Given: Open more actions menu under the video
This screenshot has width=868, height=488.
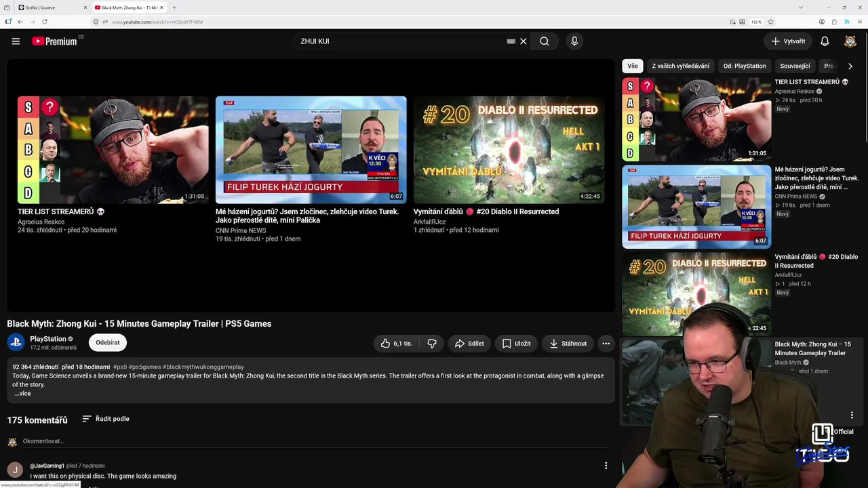Looking at the screenshot, I should click(606, 344).
